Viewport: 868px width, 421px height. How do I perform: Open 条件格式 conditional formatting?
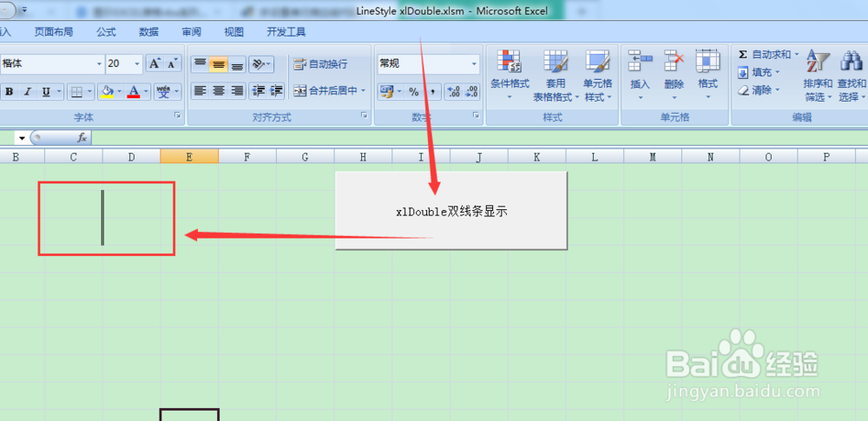pyautogui.click(x=510, y=76)
